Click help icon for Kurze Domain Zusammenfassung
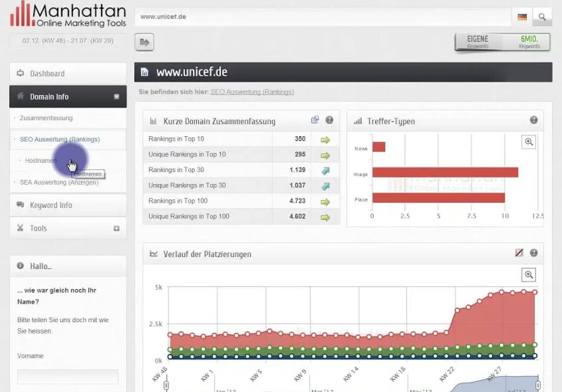The image size is (562, 392). [329, 120]
